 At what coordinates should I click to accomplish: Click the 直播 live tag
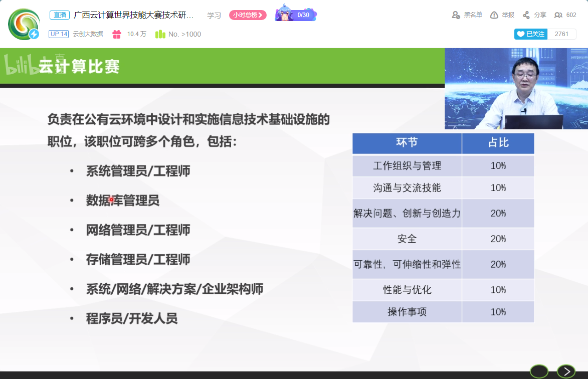pos(60,15)
